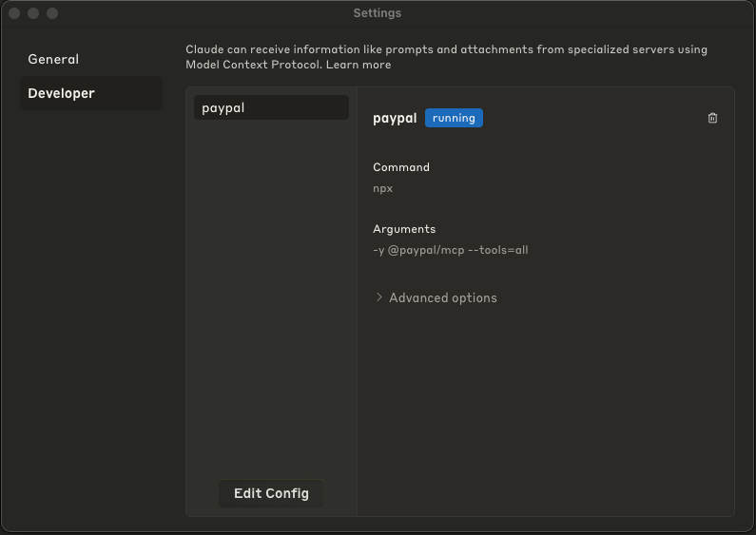Click the Arguments label
This screenshot has width=756, height=535.
point(404,229)
